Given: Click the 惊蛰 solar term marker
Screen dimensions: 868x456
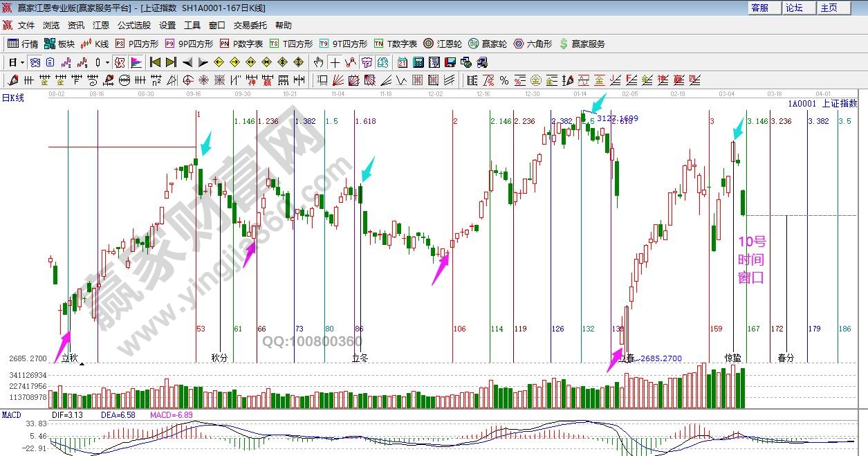Looking at the screenshot, I should tap(732, 358).
